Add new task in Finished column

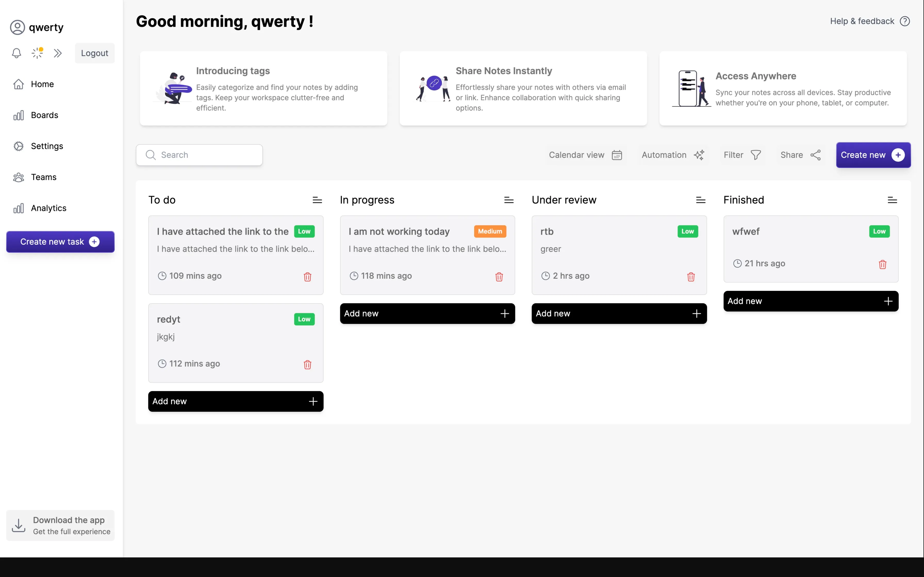click(x=811, y=301)
